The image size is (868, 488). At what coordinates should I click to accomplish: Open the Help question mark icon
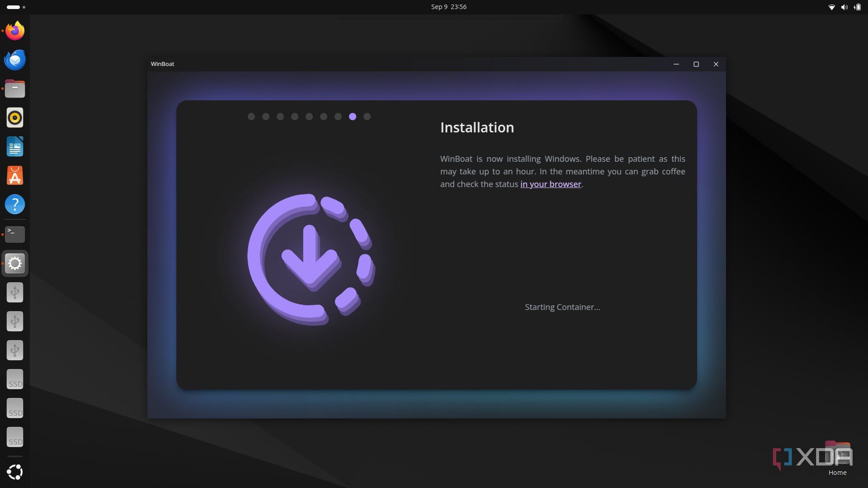15,205
